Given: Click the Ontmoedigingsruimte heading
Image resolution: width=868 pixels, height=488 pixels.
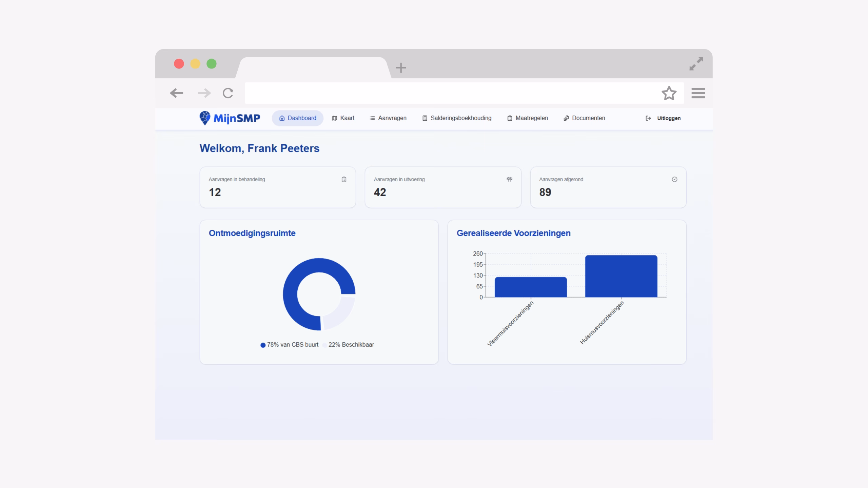Looking at the screenshot, I should (x=252, y=233).
